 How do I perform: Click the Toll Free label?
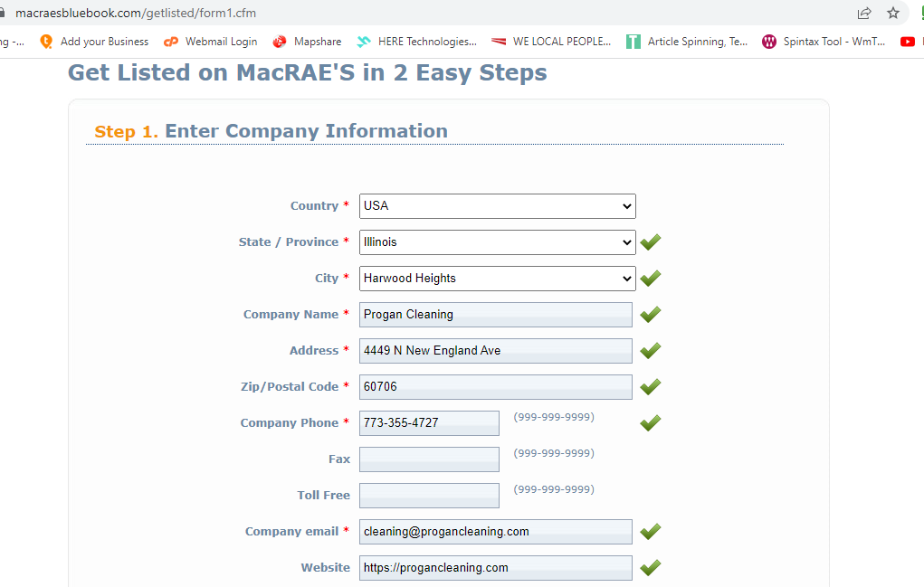(x=323, y=495)
